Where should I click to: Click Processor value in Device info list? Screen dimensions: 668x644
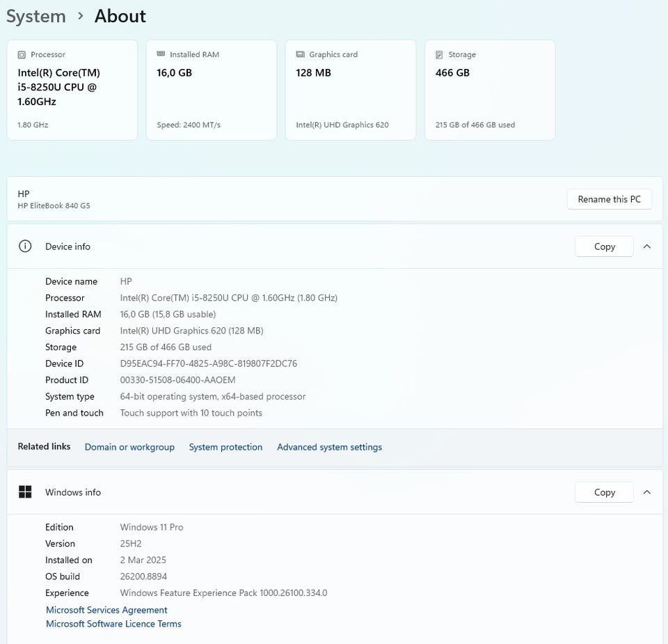[229, 297]
